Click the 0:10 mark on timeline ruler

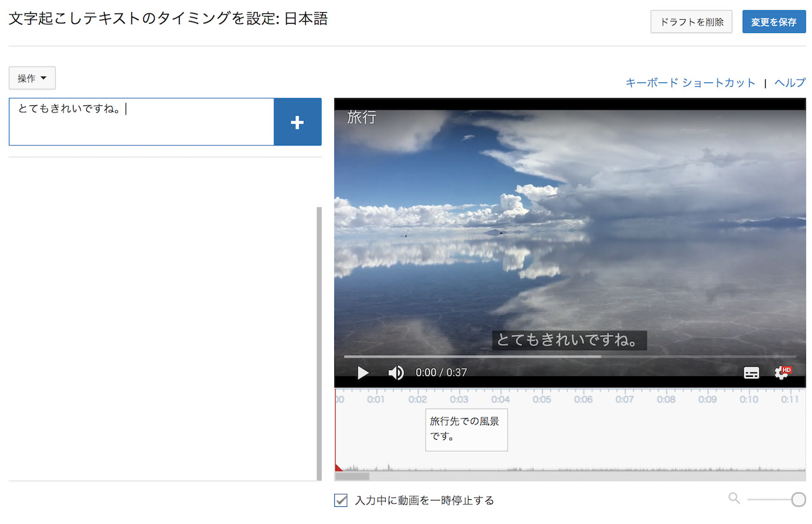point(749,400)
